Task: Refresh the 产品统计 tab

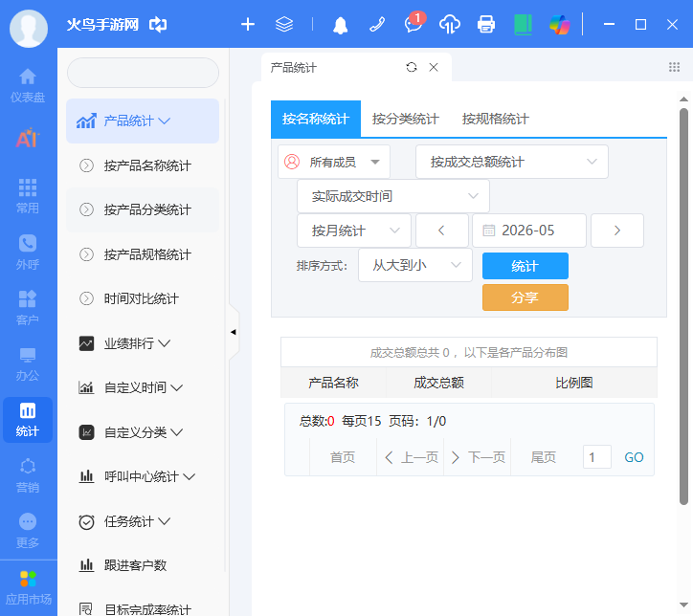Action: [x=412, y=67]
